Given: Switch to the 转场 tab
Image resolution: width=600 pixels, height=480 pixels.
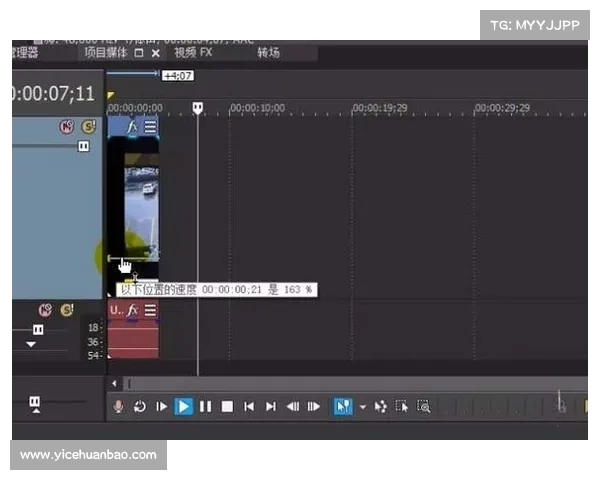Looking at the screenshot, I should 268,52.
